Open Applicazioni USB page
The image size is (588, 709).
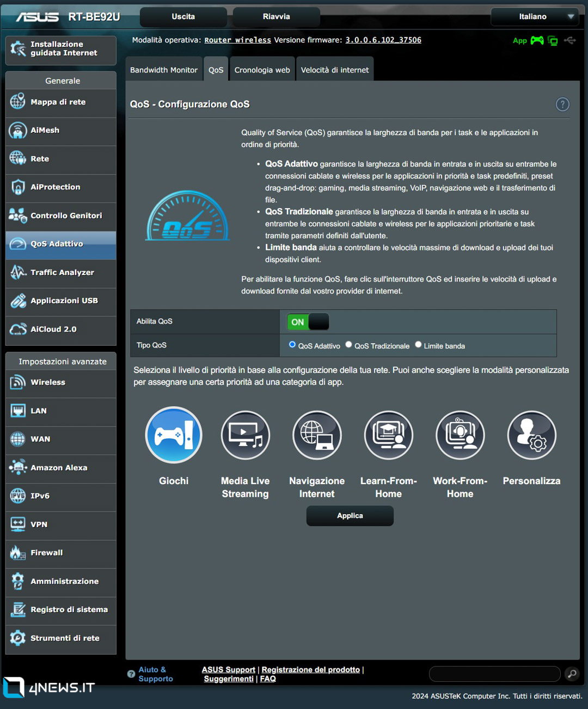click(60, 301)
